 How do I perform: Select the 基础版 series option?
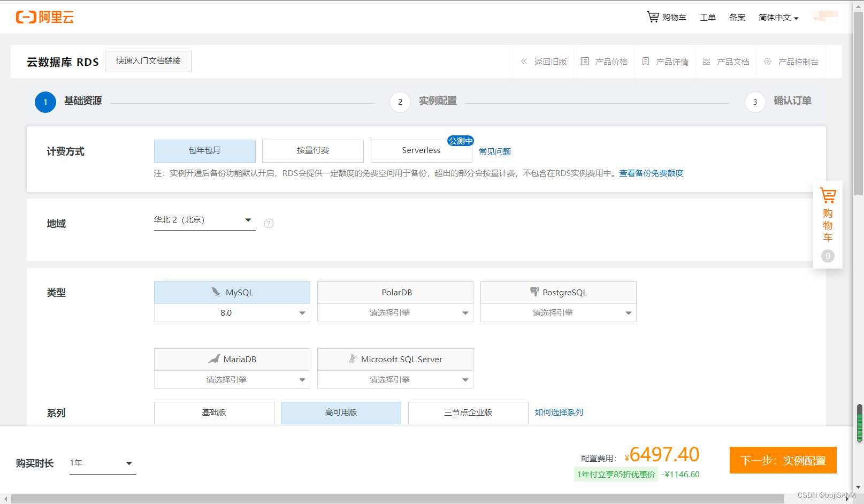coord(213,413)
